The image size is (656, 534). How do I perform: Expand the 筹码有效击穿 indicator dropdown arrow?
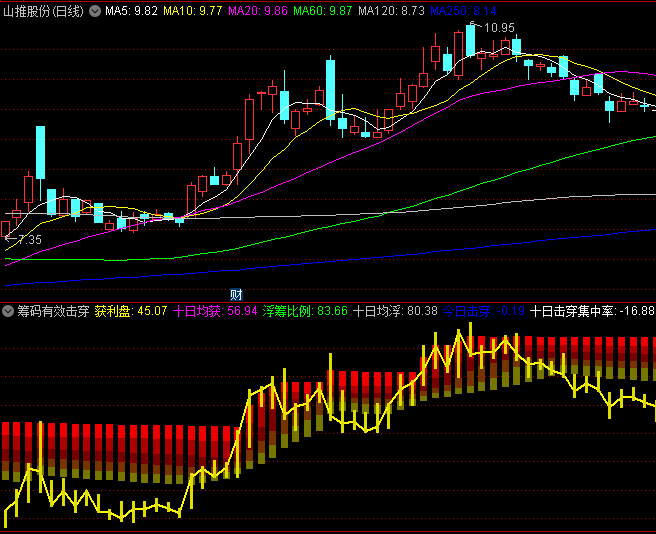coord(8,311)
